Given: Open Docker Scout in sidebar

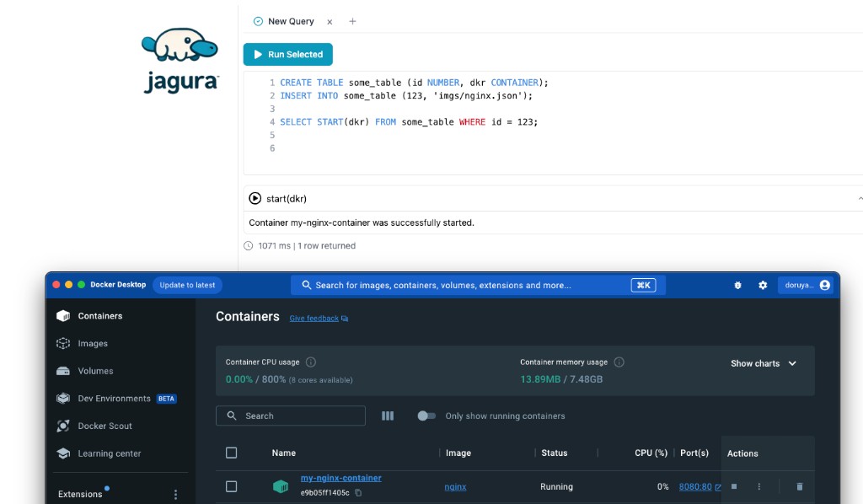Looking at the screenshot, I should (x=105, y=426).
